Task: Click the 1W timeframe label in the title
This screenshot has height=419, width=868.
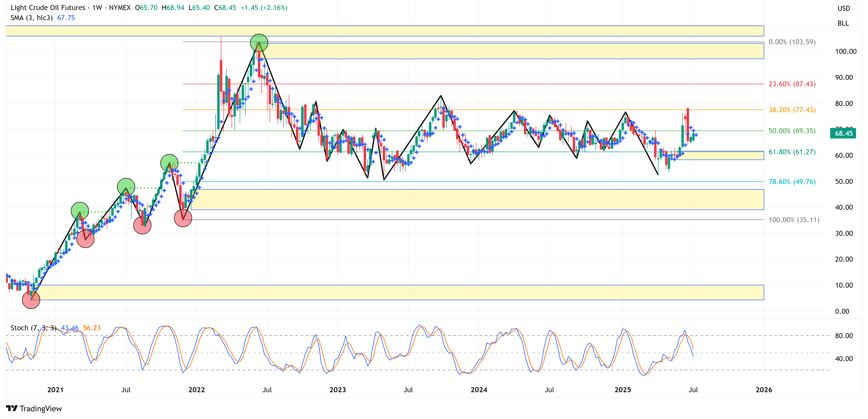Action: (x=97, y=7)
